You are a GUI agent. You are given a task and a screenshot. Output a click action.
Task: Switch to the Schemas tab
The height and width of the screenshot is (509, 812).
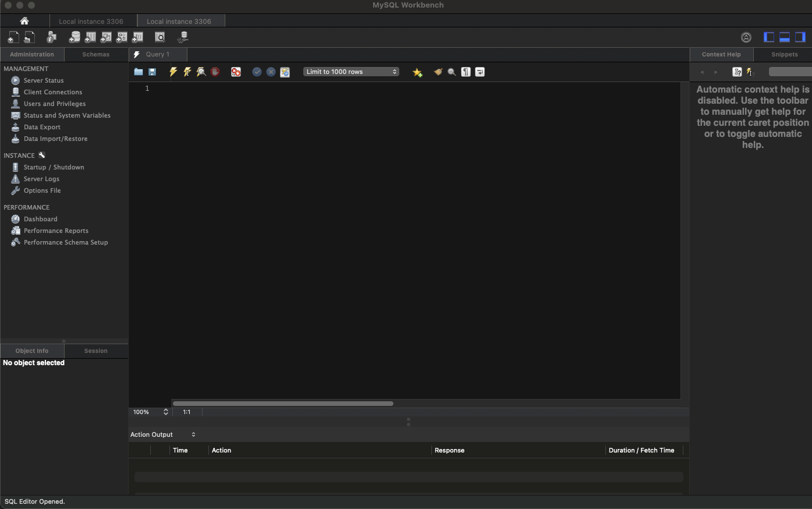[96, 54]
